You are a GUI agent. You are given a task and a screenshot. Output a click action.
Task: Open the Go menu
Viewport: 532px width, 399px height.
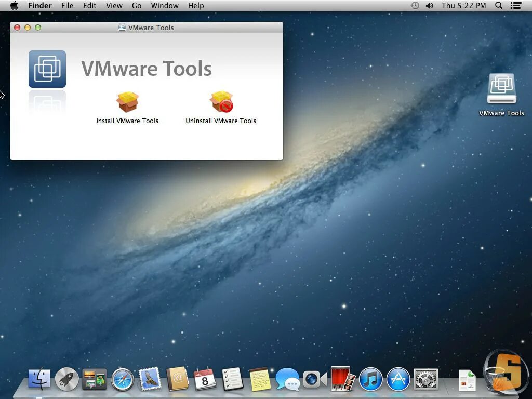click(137, 5)
